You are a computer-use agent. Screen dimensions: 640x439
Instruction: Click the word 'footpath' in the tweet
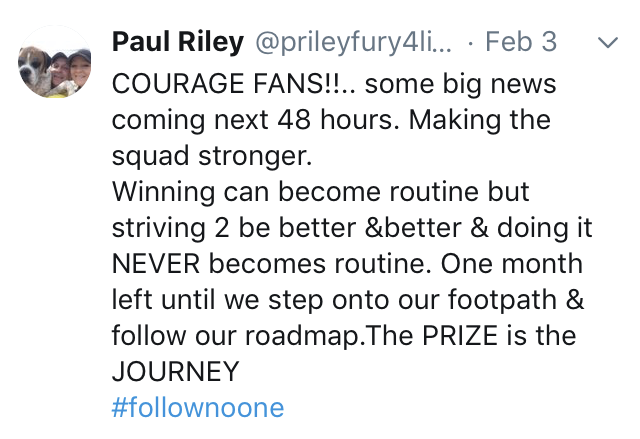(502, 300)
